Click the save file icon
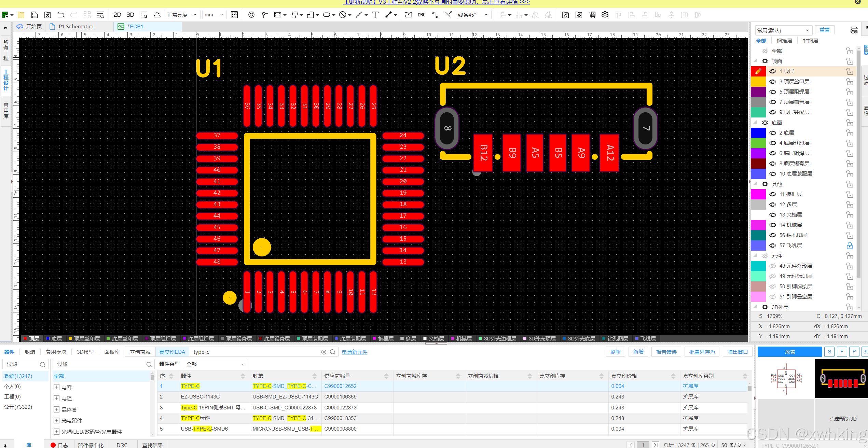This screenshot has width=868, height=448. click(x=34, y=15)
